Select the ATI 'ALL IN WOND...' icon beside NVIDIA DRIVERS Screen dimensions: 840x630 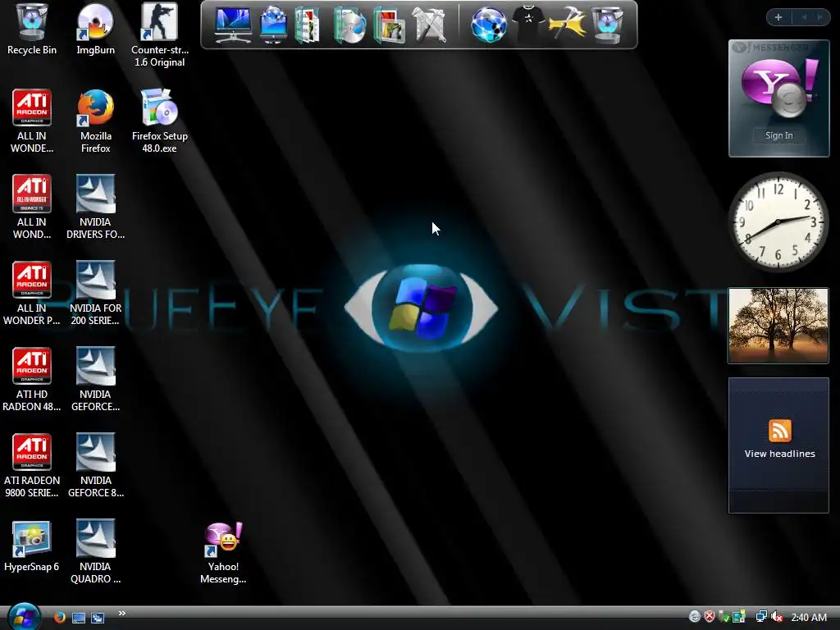coord(32,207)
